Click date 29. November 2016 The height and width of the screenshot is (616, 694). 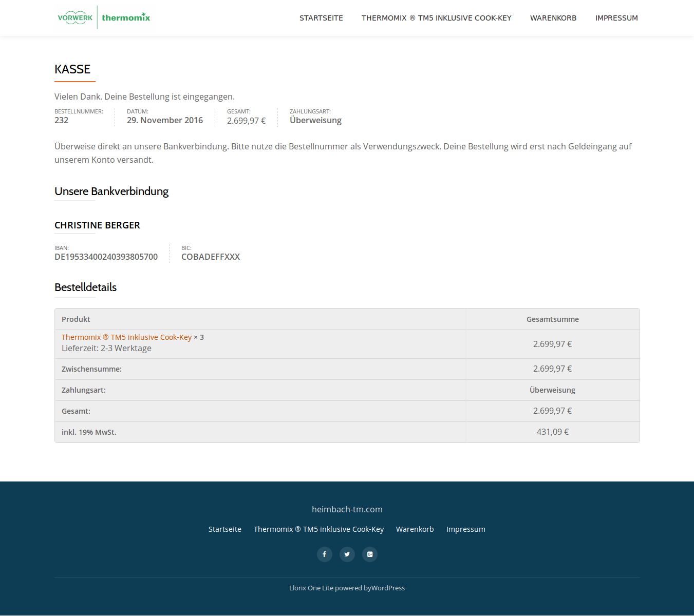pyautogui.click(x=165, y=120)
